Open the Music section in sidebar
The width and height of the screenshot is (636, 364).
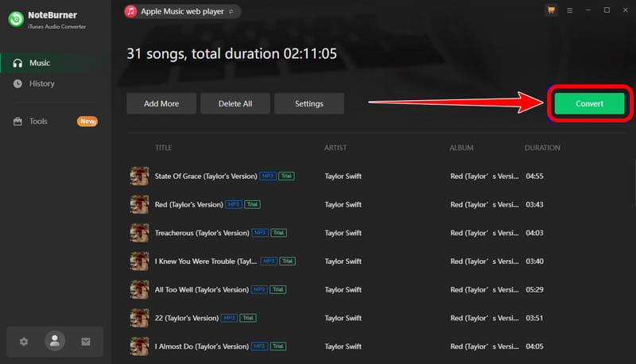tap(40, 63)
